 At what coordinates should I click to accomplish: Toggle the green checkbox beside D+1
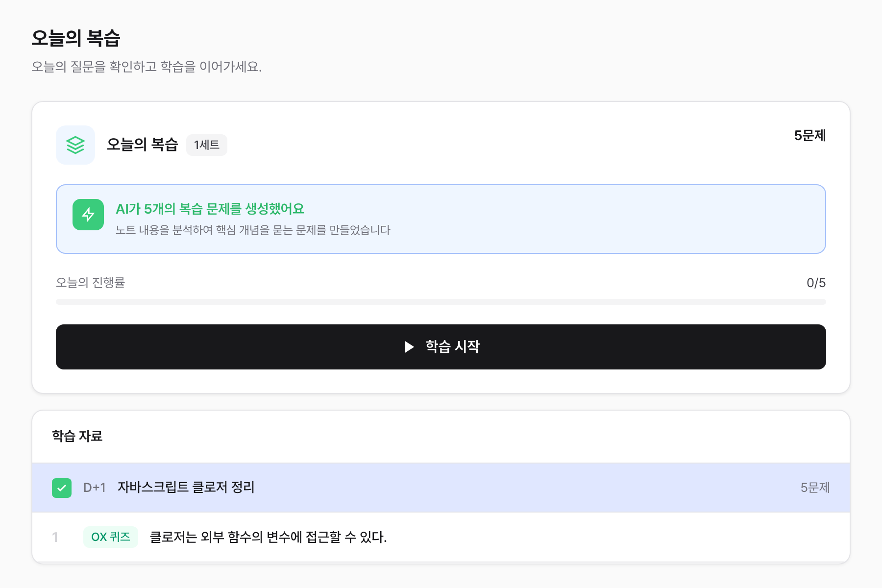[x=62, y=488]
